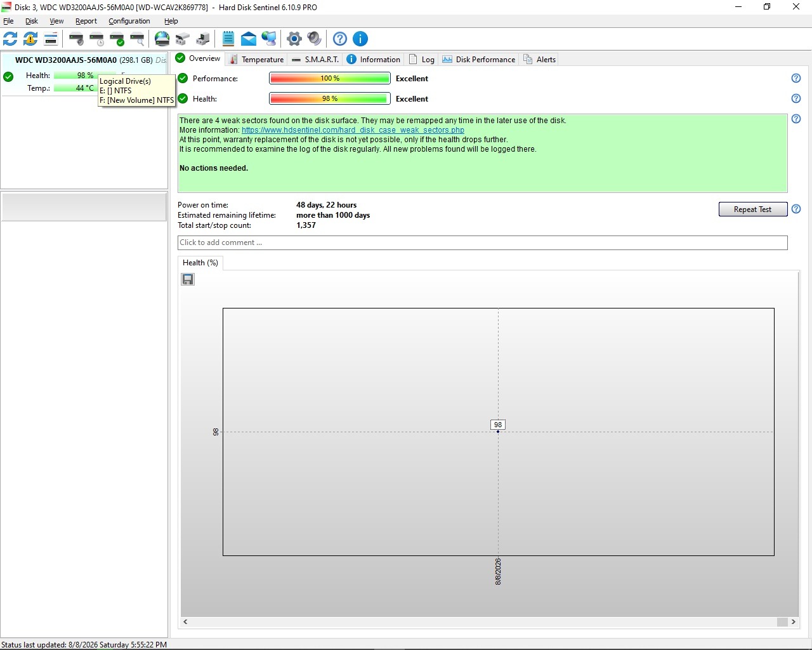Image resolution: width=812 pixels, height=650 pixels.
Task: Click the striped disk panel toolbar icon
Action: pyautogui.click(x=51, y=39)
